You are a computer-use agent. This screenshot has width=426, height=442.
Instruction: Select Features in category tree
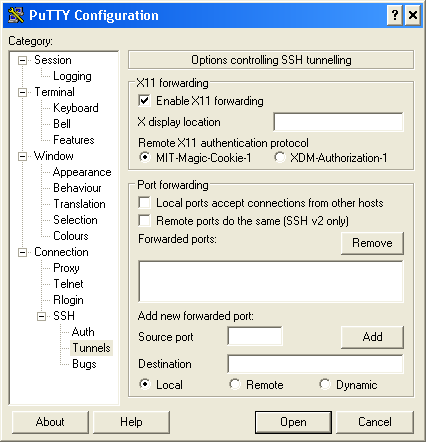74,140
